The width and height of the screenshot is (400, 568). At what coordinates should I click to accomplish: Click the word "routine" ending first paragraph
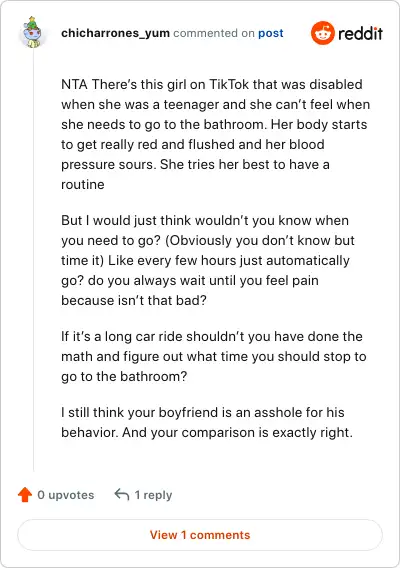point(83,185)
